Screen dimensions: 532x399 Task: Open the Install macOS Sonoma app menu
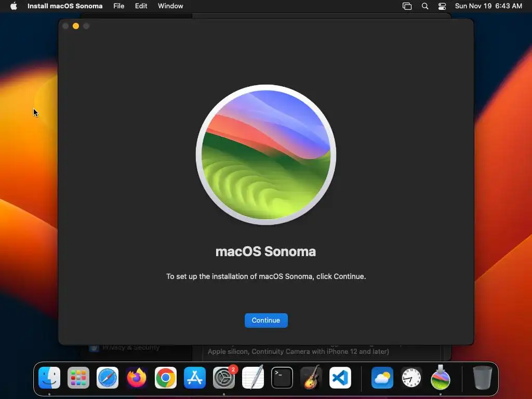tap(65, 6)
